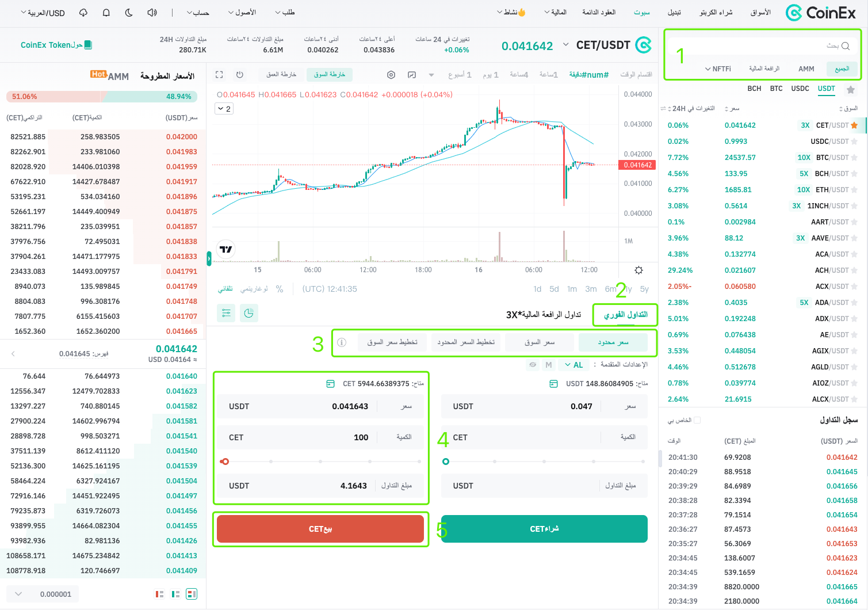This screenshot has height=610, width=868.
Task: Unfavorite CET/USDT with the orange star
Action: [854, 125]
